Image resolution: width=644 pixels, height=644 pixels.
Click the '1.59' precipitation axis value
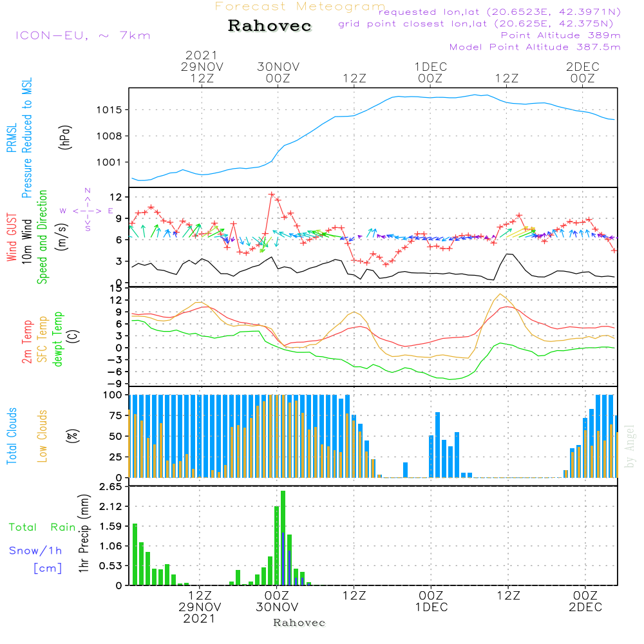click(111, 526)
